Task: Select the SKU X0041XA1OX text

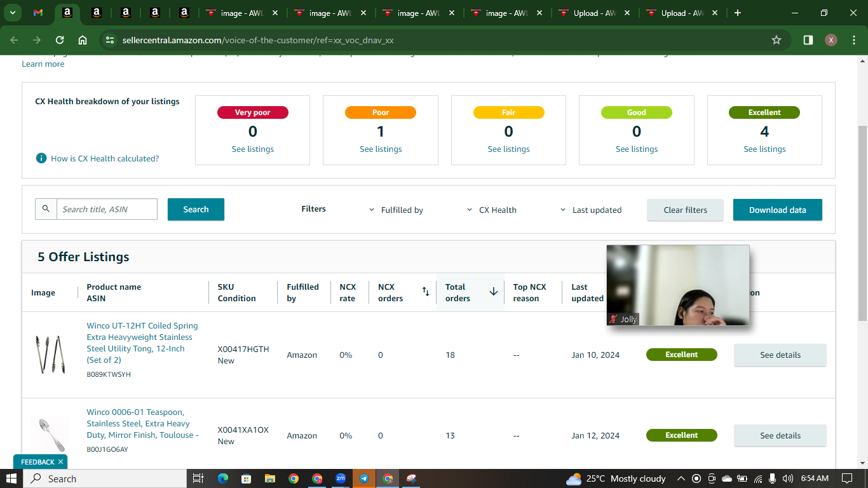Action: coord(243,430)
